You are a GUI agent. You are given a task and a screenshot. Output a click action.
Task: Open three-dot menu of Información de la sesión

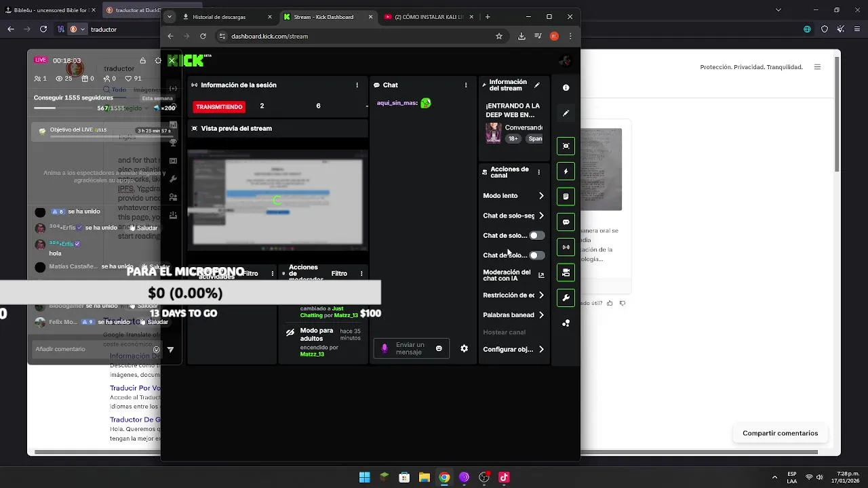click(357, 85)
